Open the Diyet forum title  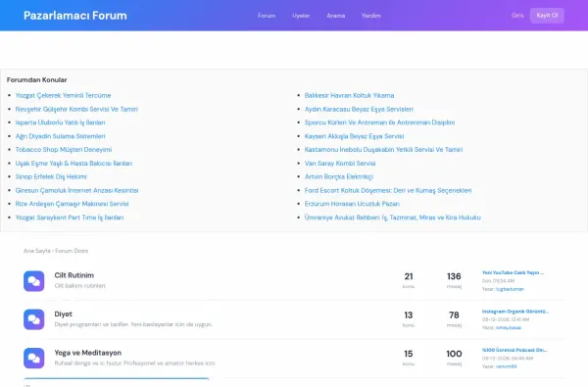click(x=63, y=314)
